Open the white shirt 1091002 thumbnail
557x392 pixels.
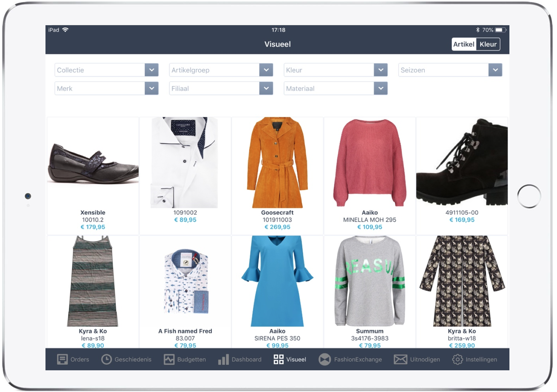click(185, 163)
